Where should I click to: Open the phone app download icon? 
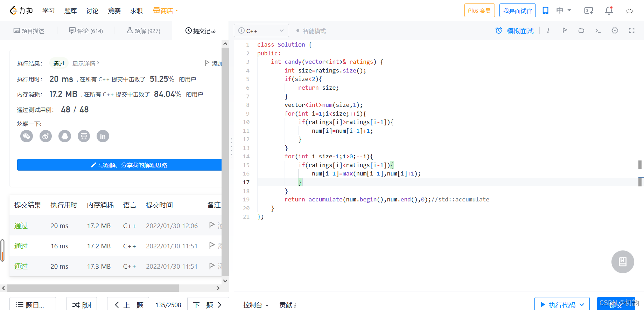545,11
